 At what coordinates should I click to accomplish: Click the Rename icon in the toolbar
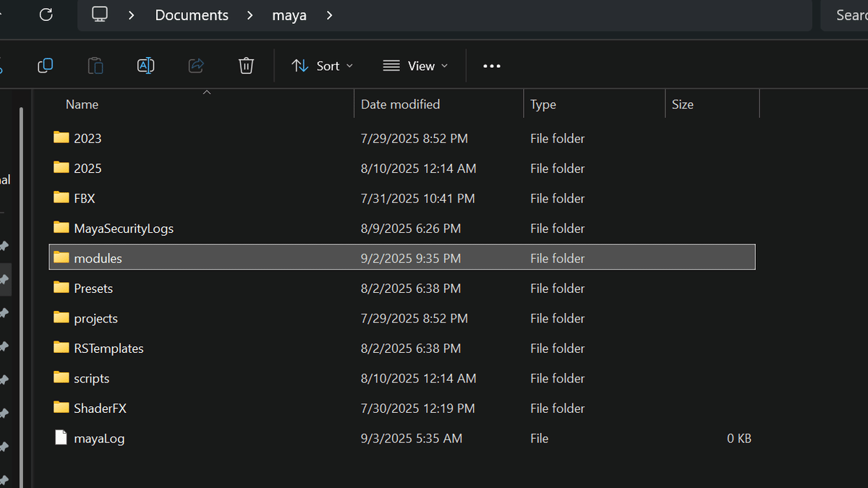145,66
